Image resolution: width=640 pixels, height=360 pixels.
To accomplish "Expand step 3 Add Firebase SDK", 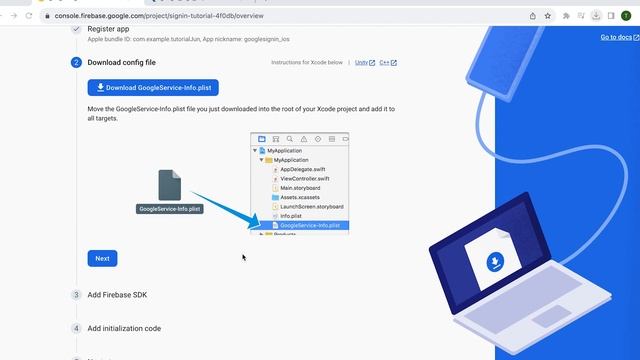I will point(117,295).
